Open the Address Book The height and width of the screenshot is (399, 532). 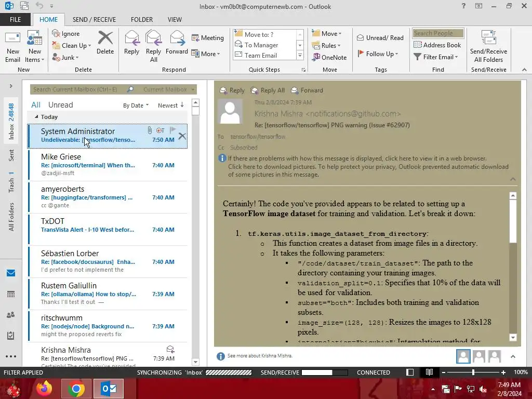[437, 45]
